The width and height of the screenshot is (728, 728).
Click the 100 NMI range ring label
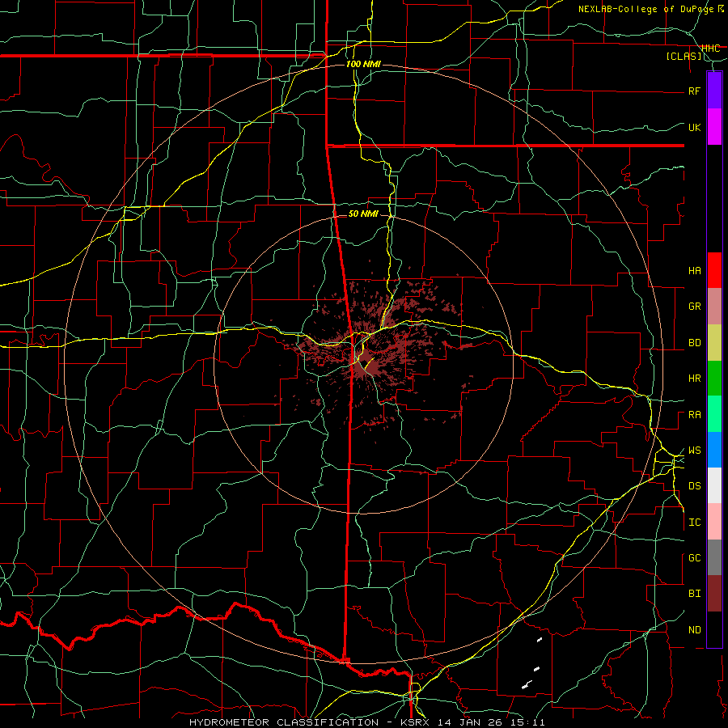[x=363, y=64]
